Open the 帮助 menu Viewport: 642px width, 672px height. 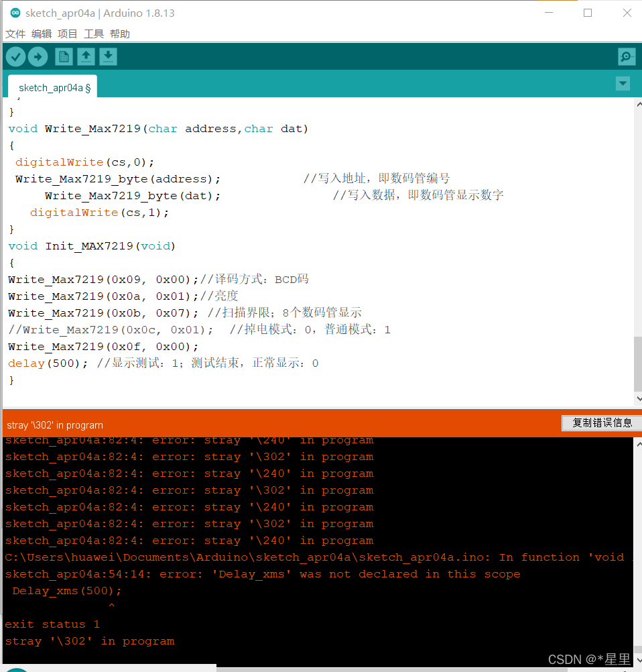click(x=120, y=34)
